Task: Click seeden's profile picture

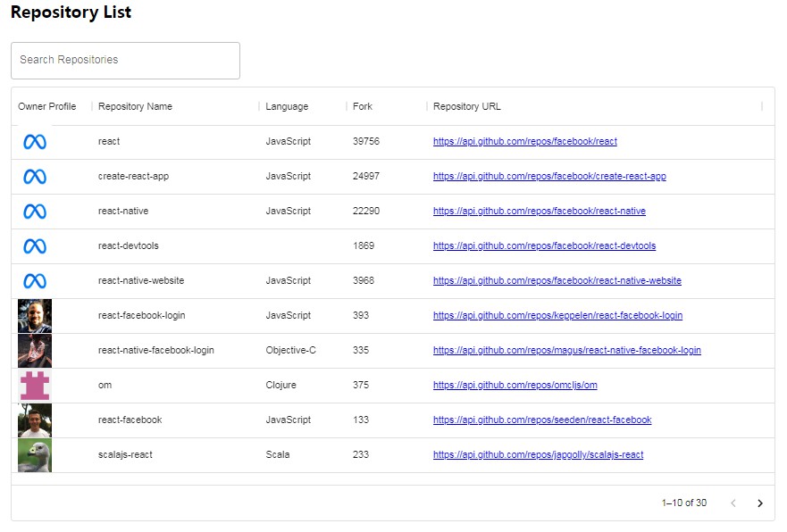Action: [x=34, y=420]
